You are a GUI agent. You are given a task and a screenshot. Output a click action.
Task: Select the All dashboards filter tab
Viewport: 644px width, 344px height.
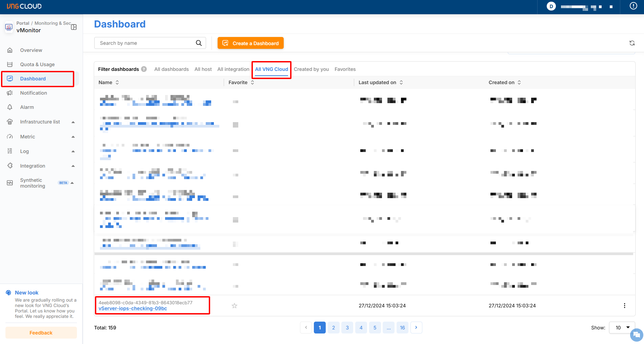click(x=172, y=69)
